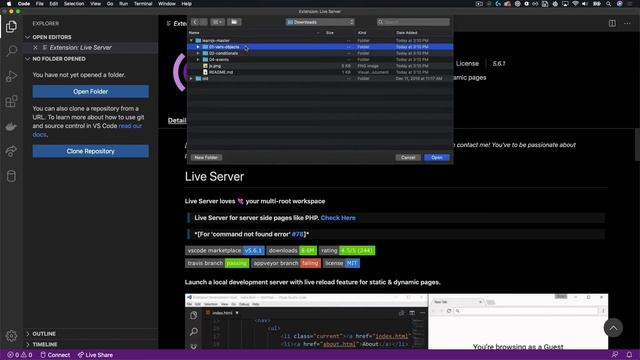Screen dimensions: 640x360
Task: Open the #78 issue link
Action: pyautogui.click(x=298, y=234)
